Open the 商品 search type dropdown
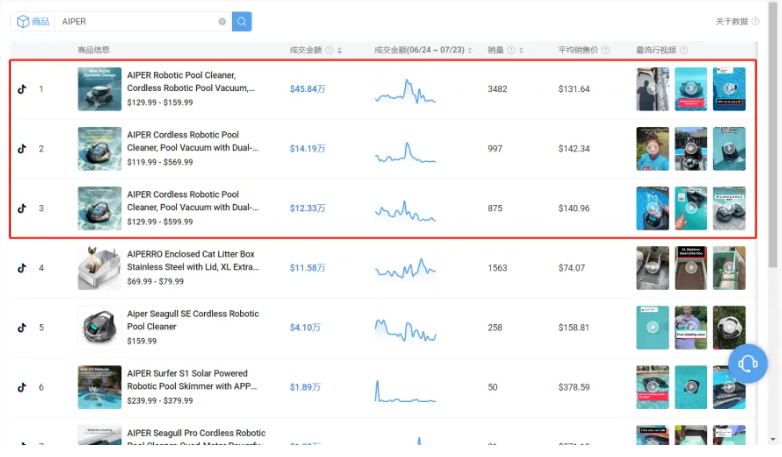 coord(32,21)
